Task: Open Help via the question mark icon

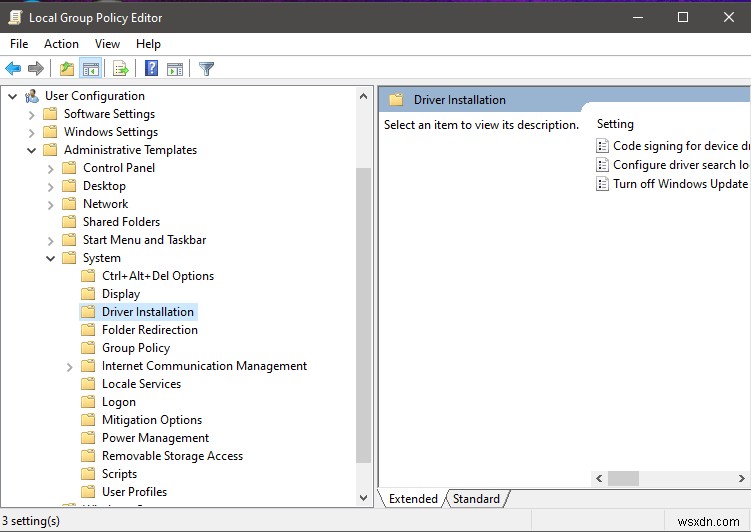Action: pos(151,68)
